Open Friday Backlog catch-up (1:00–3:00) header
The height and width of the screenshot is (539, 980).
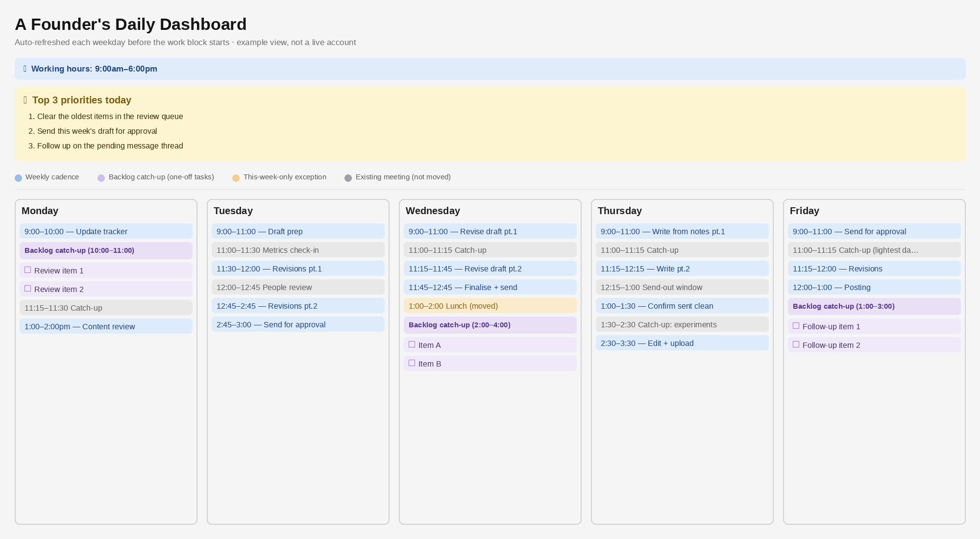tap(874, 306)
